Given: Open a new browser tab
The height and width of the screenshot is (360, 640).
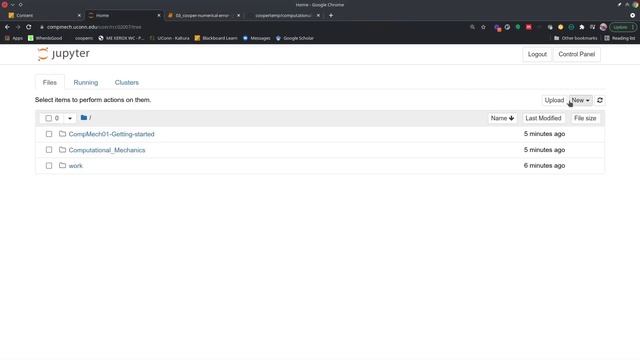Looking at the screenshot, I should 331,16.
